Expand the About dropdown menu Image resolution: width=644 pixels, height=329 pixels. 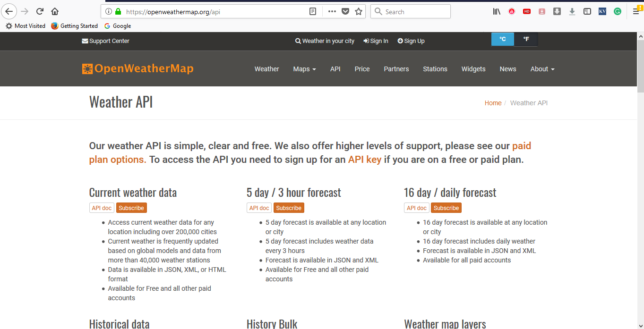(542, 69)
